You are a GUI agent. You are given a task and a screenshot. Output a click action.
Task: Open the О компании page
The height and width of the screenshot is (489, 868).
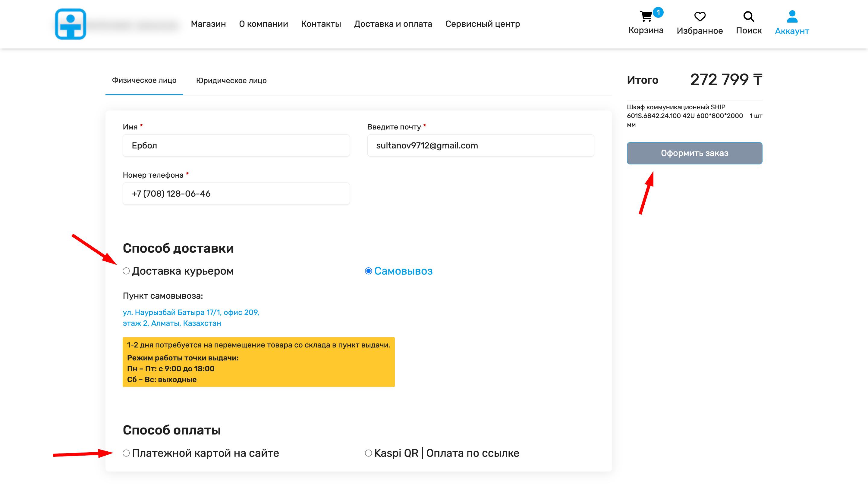click(x=263, y=24)
